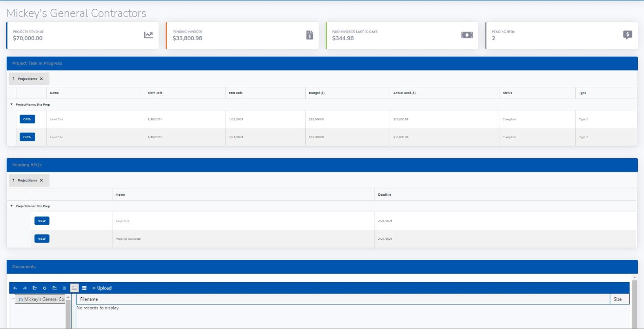Click the trash delete icon in Documents
Viewport: 644px width, 329px height.
click(64, 288)
